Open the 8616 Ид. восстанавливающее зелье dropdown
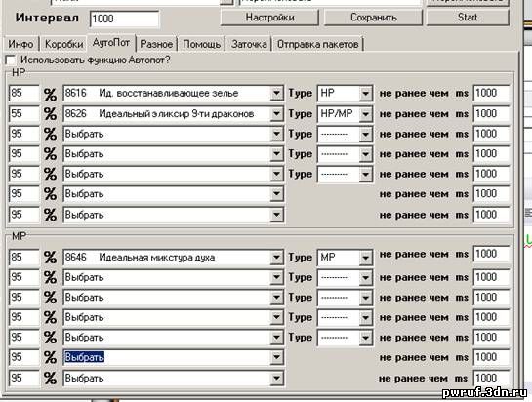The height and width of the screenshot is (402, 532). [x=276, y=93]
